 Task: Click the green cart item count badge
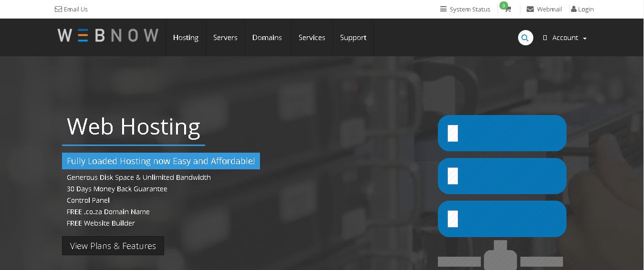coord(503,6)
